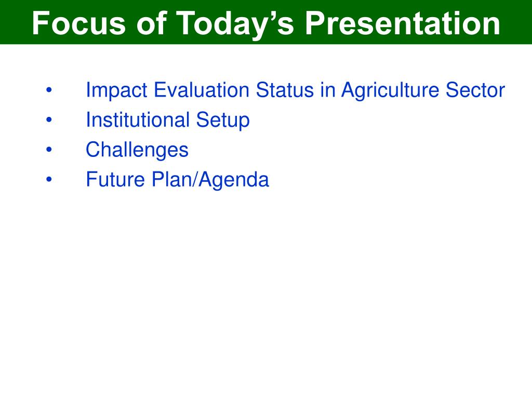Click the word 'Presentation' in the header
The width and height of the screenshot is (532, 399).
tap(403, 23)
